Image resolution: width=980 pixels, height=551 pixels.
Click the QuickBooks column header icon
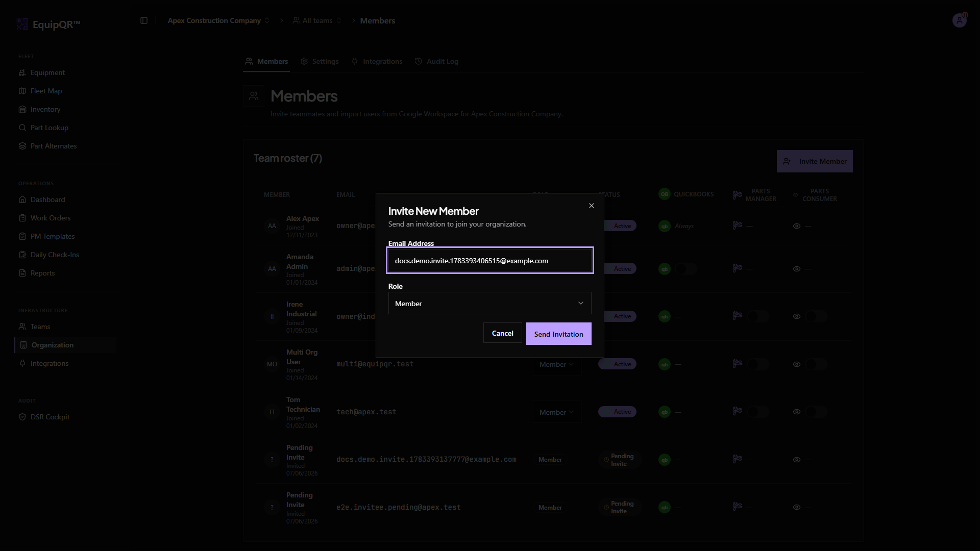(664, 194)
